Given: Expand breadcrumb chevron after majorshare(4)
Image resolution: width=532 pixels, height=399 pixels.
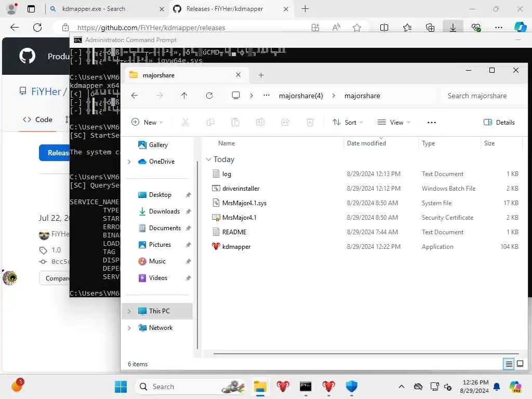Looking at the screenshot, I should (x=334, y=96).
